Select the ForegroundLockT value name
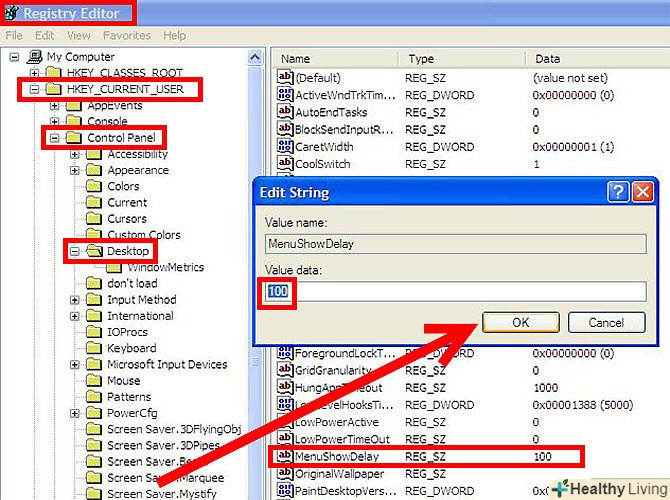Screen dimensions: 670x500 click(345, 353)
